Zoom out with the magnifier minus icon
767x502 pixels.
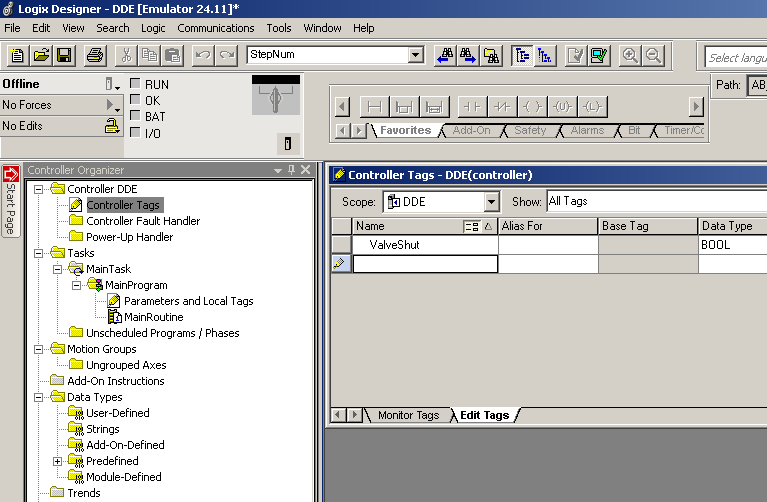(x=653, y=56)
